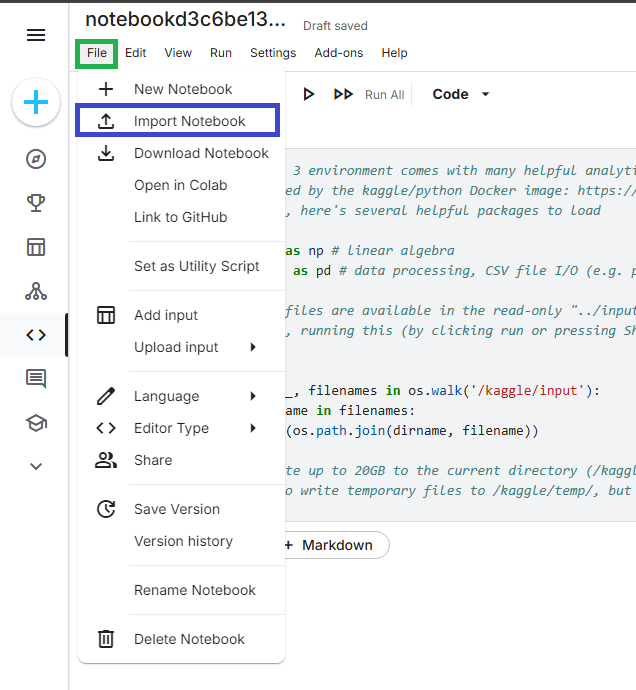Expand the Language submenu
The image size is (636, 690).
181,396
